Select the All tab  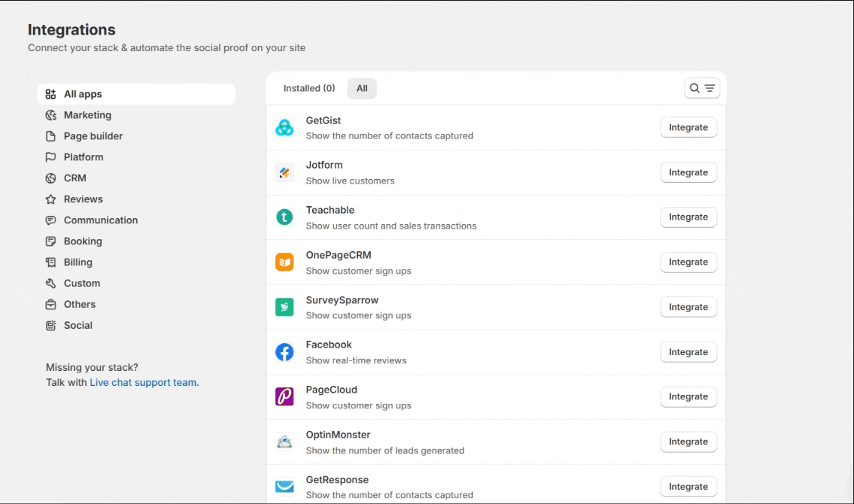point(362,89)
